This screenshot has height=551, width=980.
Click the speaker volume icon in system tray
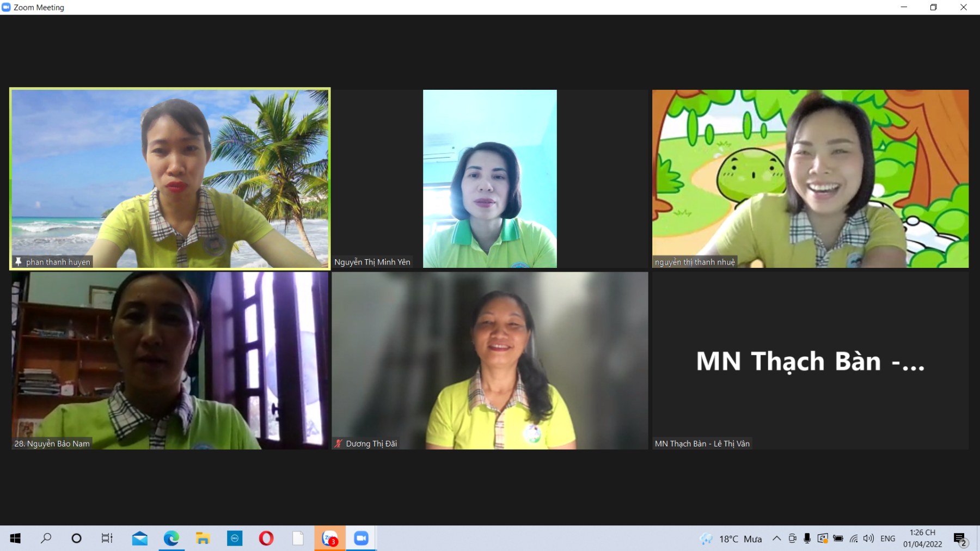coord(868,538)
